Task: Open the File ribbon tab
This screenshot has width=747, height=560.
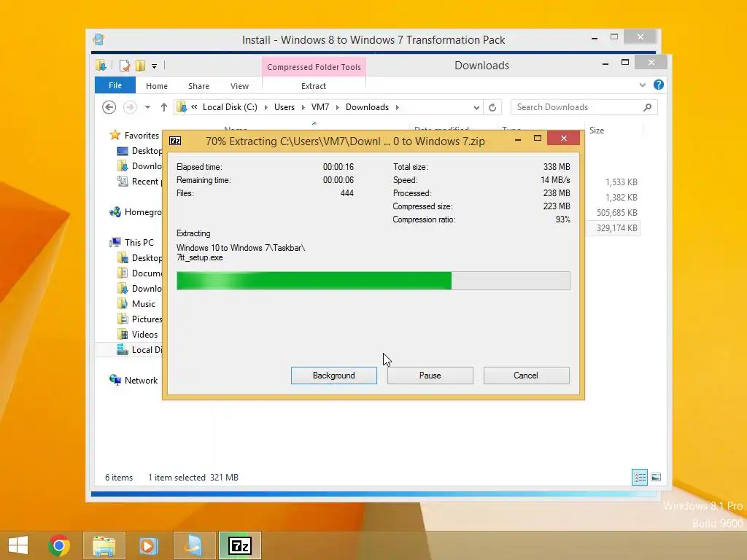Action: pos(115,85)
